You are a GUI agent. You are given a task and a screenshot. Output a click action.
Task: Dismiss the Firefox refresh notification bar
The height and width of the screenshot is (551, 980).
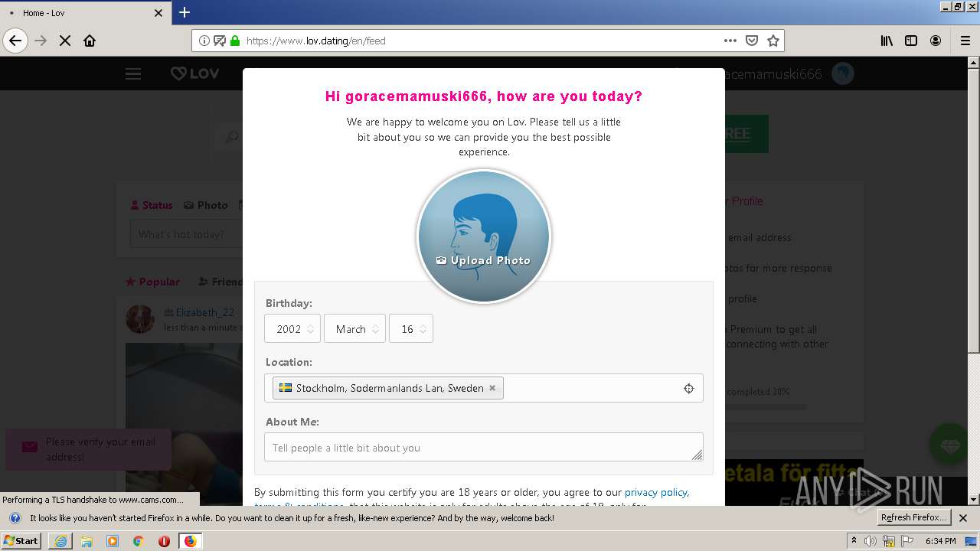963,518
